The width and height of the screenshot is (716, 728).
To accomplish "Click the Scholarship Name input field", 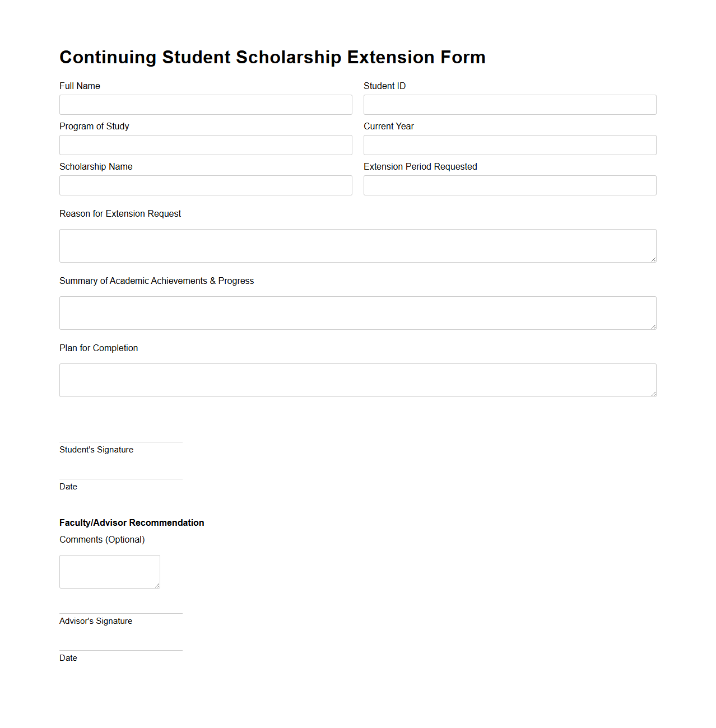I will tap(206, 185).
